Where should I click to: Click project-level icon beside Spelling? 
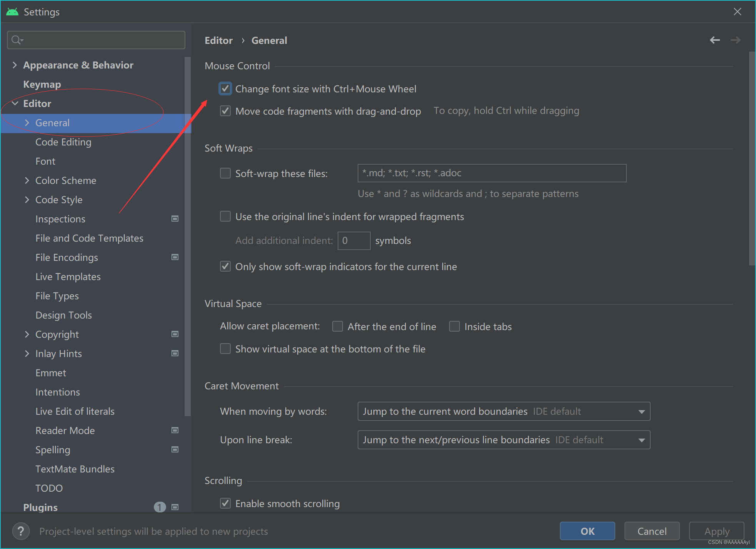coord(175,450)
